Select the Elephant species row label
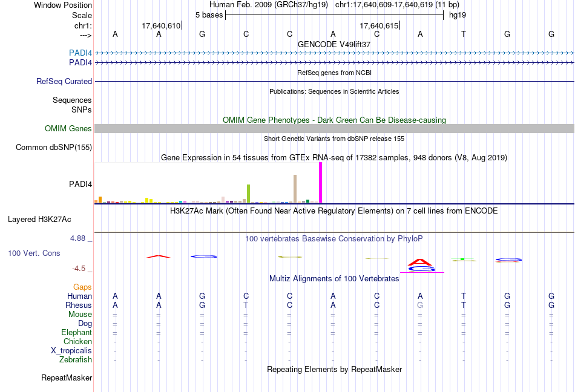This screenshot has width=575, height=392. (x=76, y=332)
